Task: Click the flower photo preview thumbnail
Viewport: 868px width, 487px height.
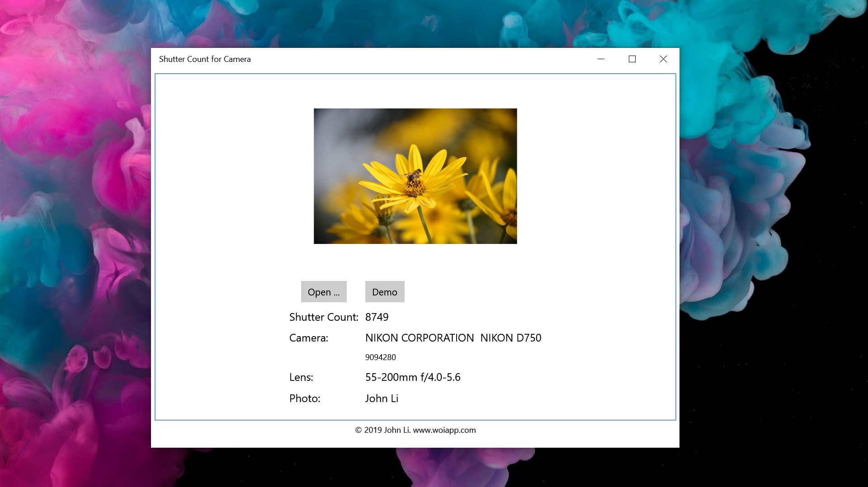Action: pos(415,176)
